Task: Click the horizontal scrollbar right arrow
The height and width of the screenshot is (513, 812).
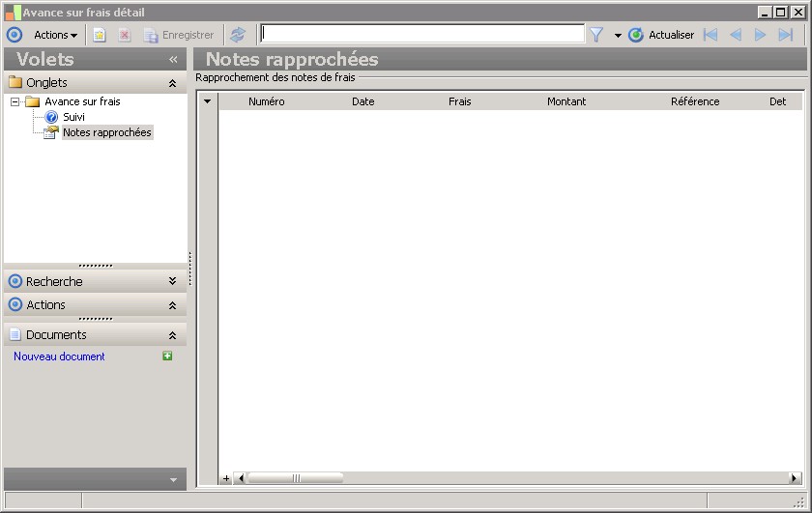Action: tap(795, 478)
